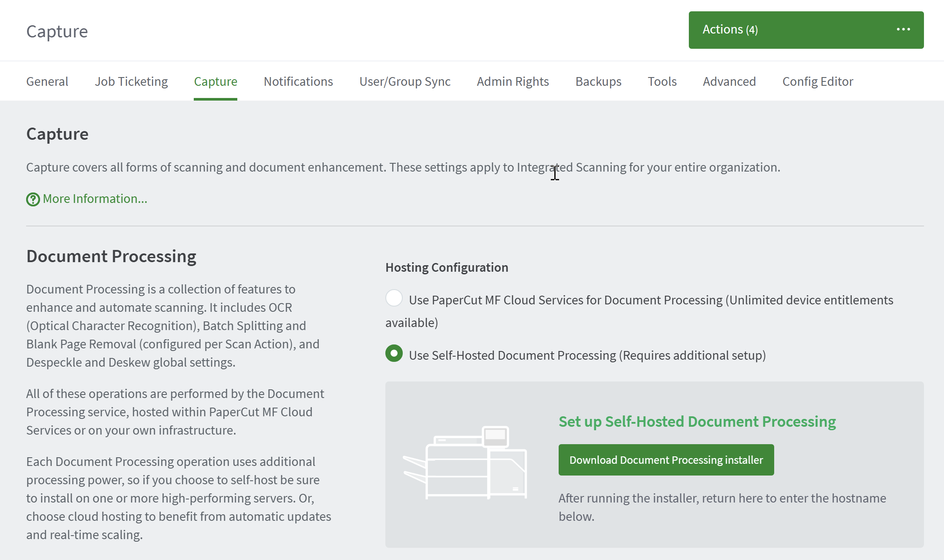
Task: Open the Backups tab
Action: click(598, 81)
